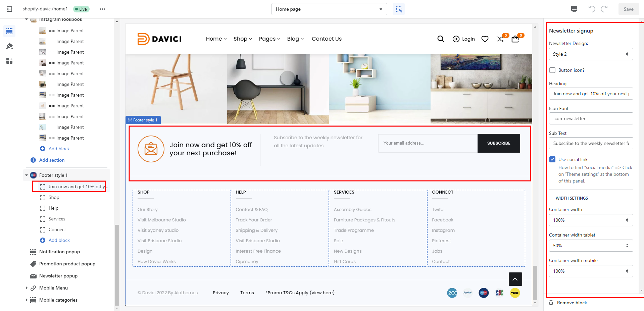Click the exit editor icon at top left

pos(9,9)
